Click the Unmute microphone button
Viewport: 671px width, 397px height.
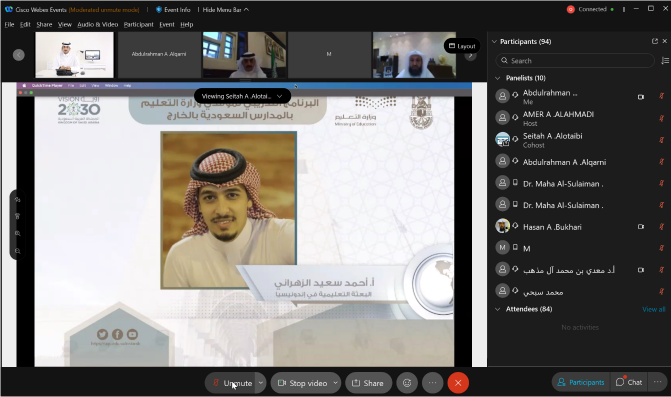pyautogui.click(x=232, y=383)
